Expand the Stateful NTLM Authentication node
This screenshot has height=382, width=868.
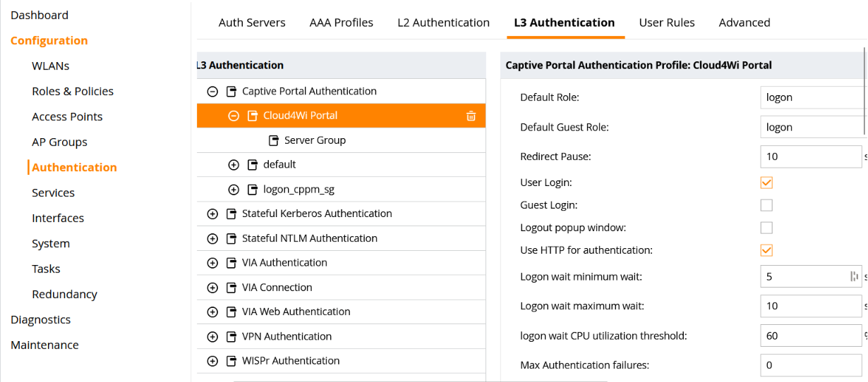pos(212,239)
